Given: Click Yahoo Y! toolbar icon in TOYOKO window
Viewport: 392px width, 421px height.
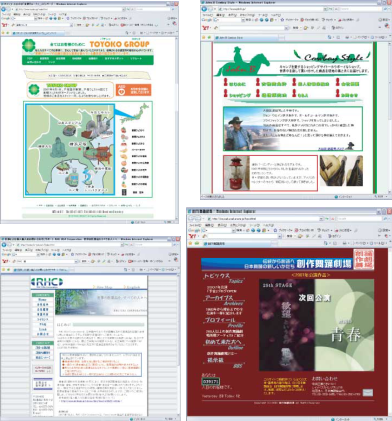Looking at the screenshot, I should click(x=4, y=25).
